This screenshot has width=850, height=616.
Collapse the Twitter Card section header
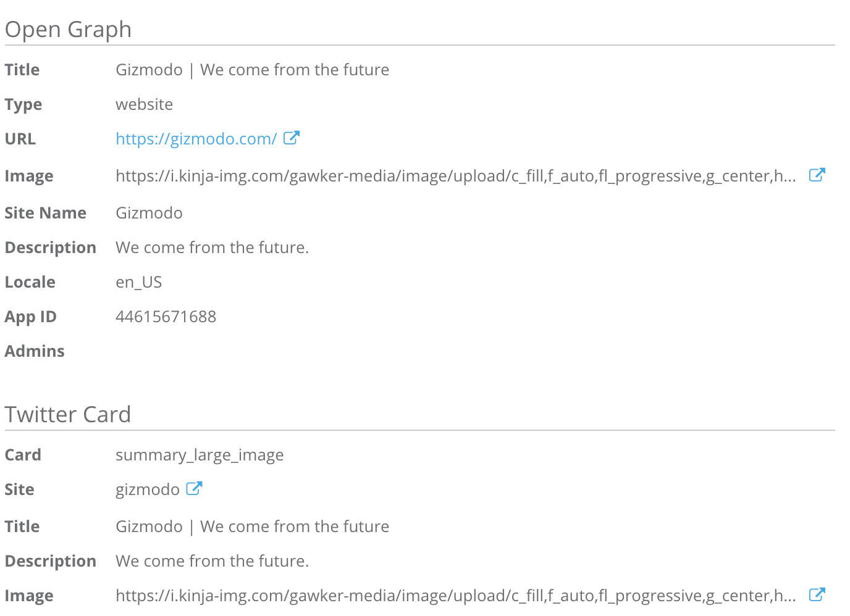pyautogui.click(x=68, y=414)
